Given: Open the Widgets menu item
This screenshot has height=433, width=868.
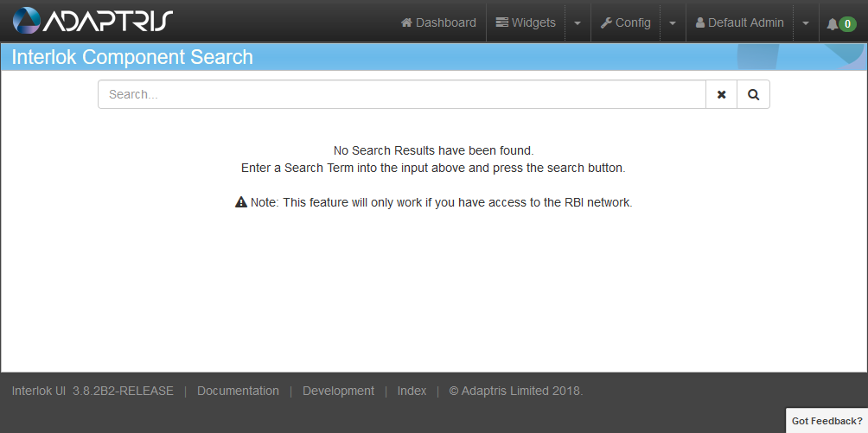Looking at the screenshot, I should (x=526, y=22).
